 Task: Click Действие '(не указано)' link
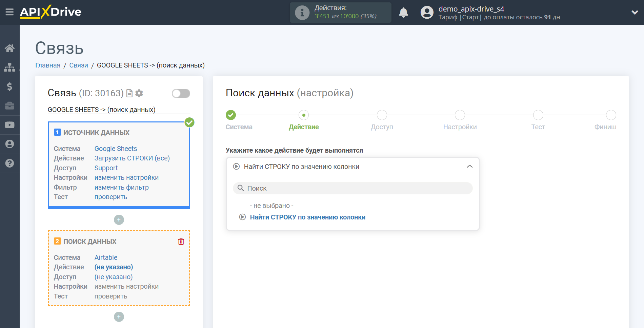114,267
